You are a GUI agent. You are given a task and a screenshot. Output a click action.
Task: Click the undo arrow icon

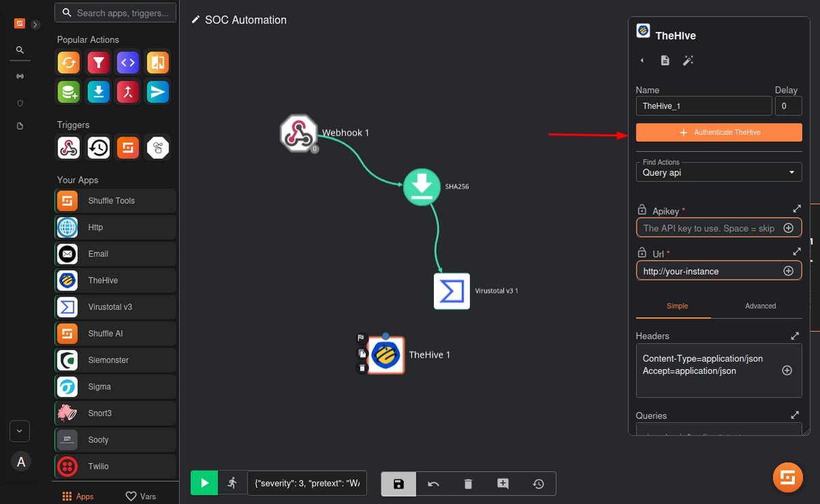coord(433,484)
